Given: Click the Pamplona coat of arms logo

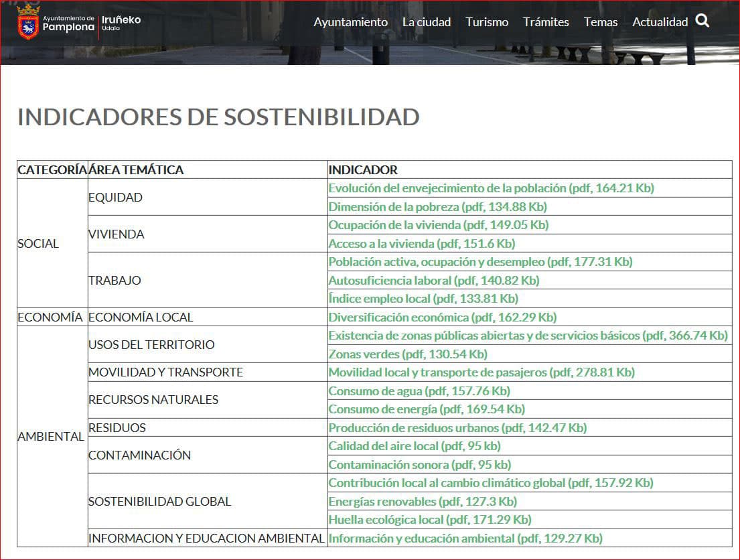Looking at the screenshot, I should pyautogui.click(x=28, y=23).
